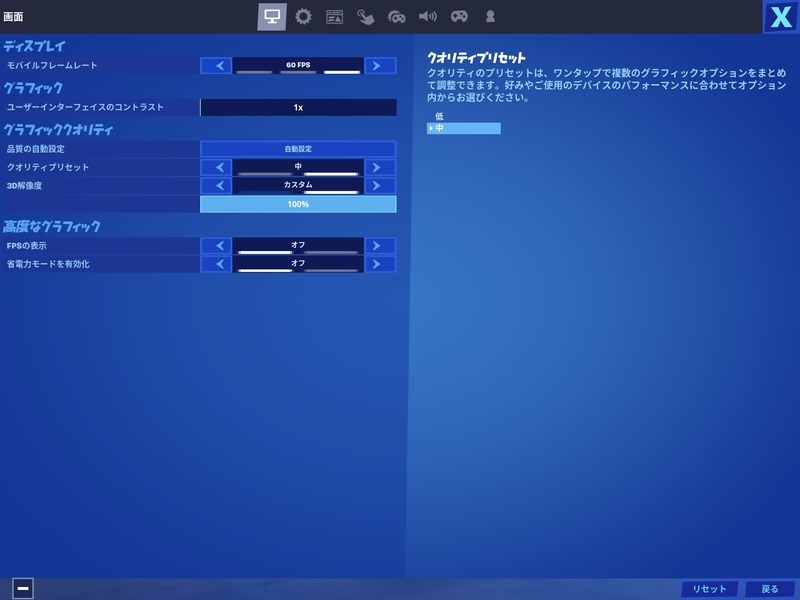
Task: Click the リセット reset button
Action: [x=709, y=589]
